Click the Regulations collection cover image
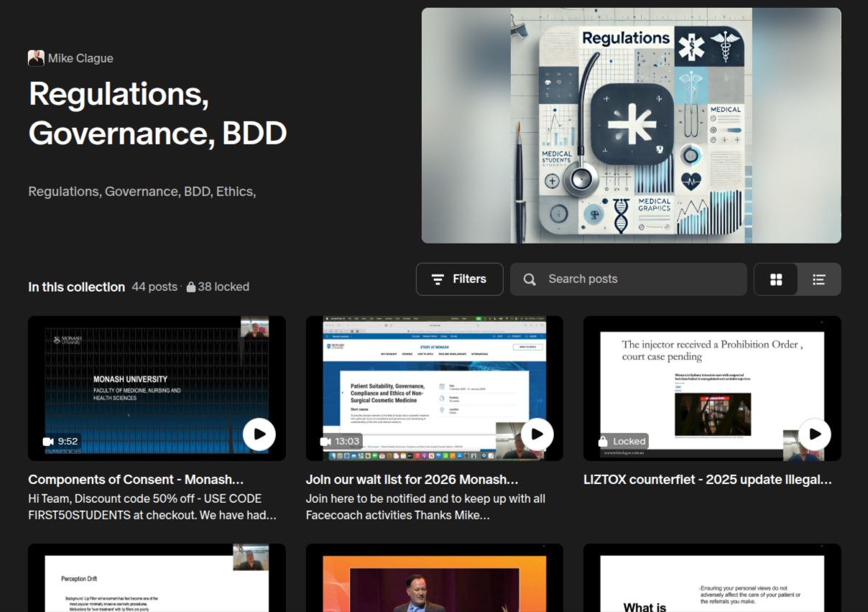This screenshot has width=868, height=612. [631, 126]
